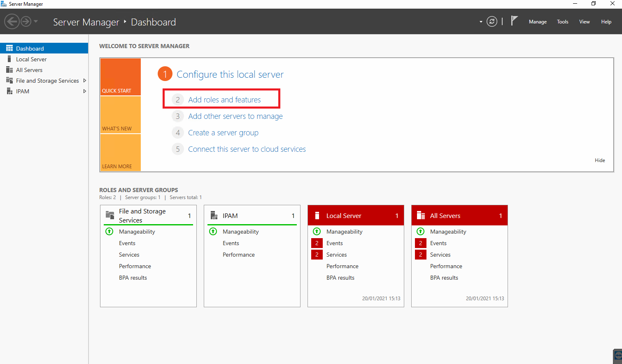Expand File and Storage Services sidebar arrow
The width and height of the screenshot is (622, 364).
tap(84, 81)
